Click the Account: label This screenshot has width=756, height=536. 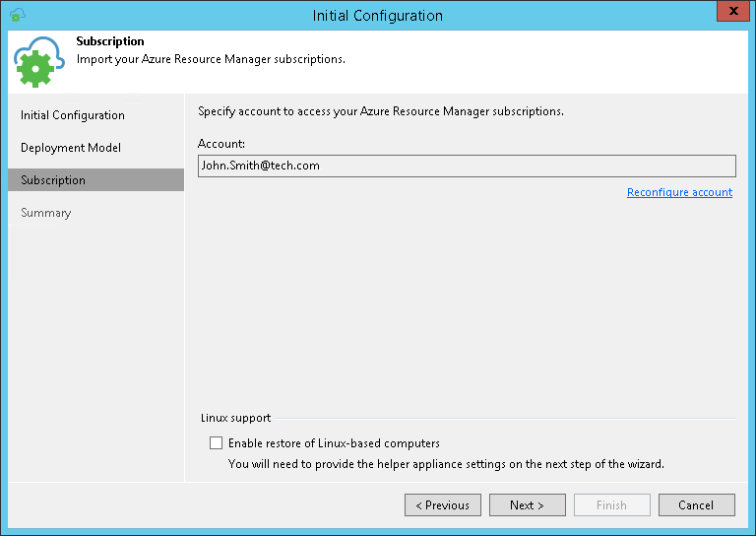[x=221, y=144]
